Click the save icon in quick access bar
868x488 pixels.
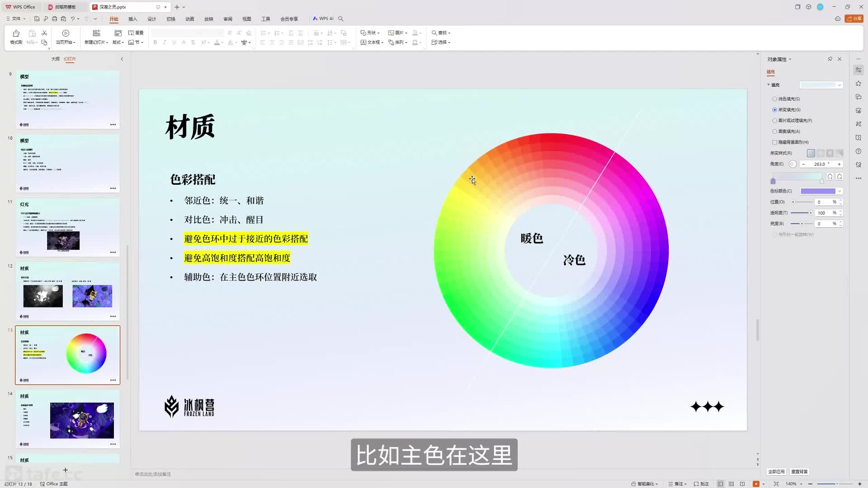pyautogui.click(x=37, y=19)
